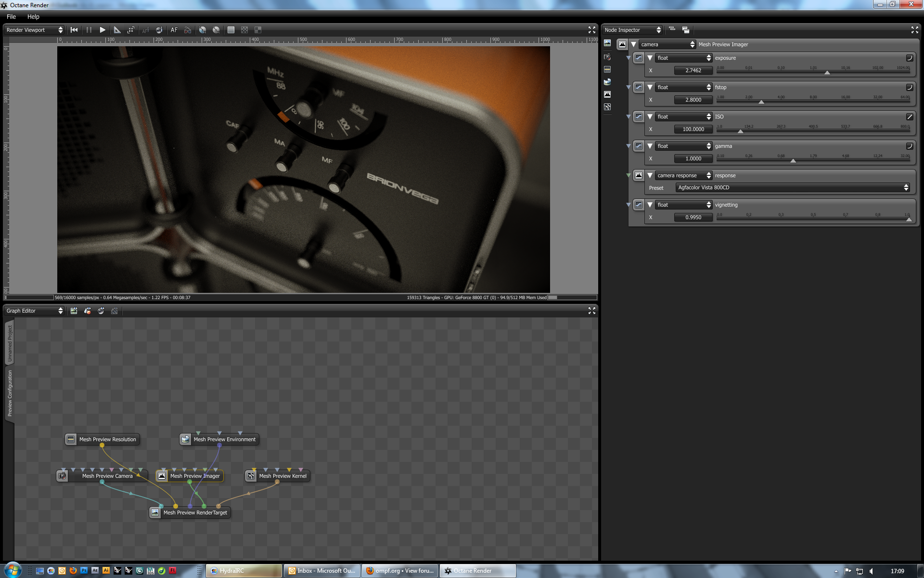Click the first globe icon in viewport toolbar
This screenshot has width=924, height=578.
click(x=203, y=30)
